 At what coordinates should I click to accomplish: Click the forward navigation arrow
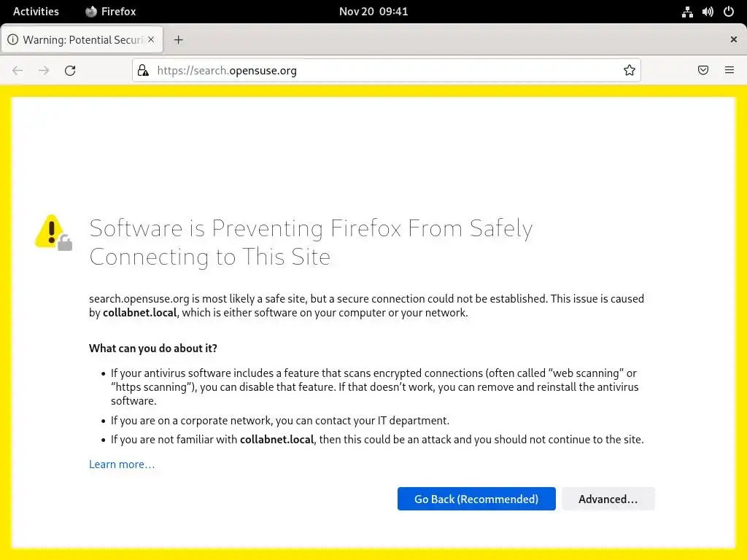44,71
